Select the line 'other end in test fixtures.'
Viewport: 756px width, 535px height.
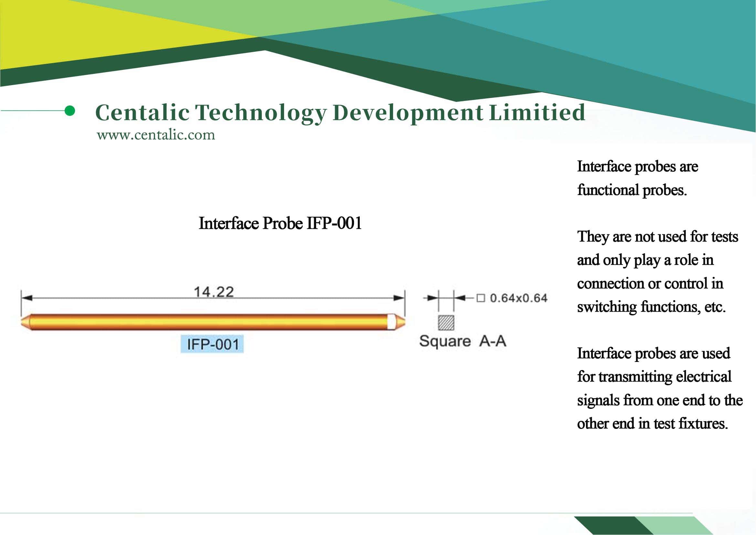[x=653, y=424]
